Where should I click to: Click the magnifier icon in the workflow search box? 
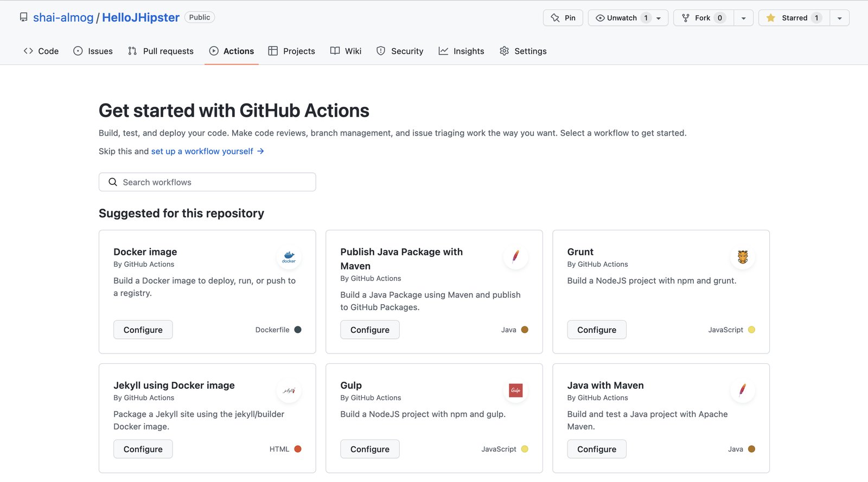113,182
